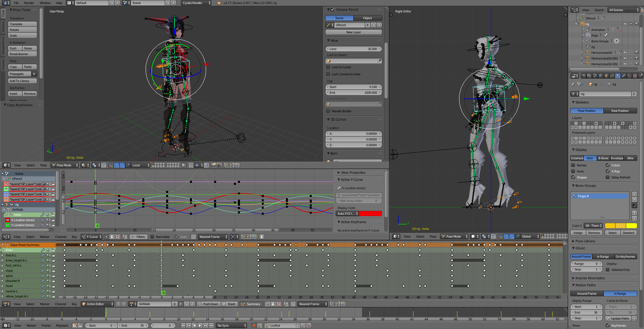Enable X-Ray in the Display panel
This screenshot has width=644, height=329.
[x=608, y=171]
